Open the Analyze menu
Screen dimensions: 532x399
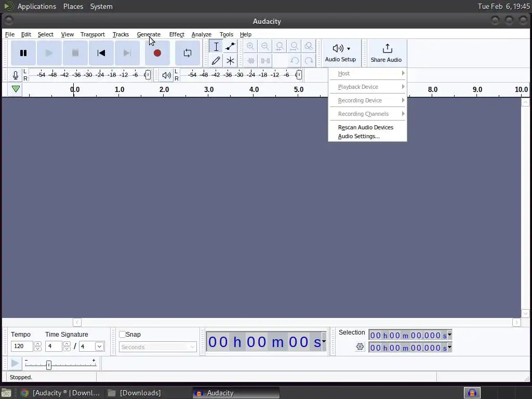(x=201, y=34)
